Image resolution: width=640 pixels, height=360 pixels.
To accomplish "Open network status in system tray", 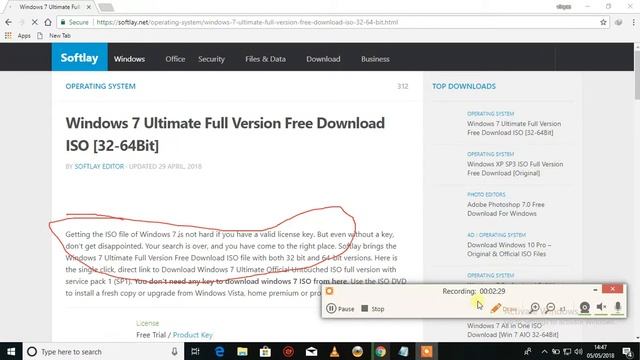I will click(567, 351).
